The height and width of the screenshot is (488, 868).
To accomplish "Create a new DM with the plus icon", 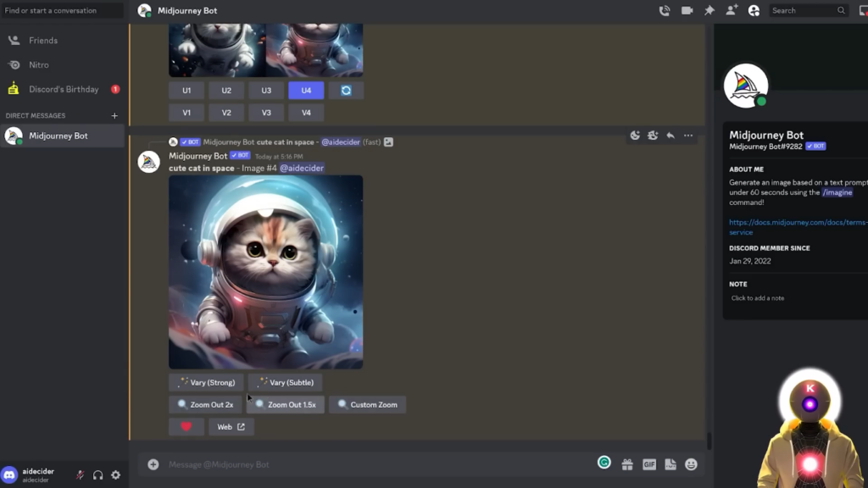I will (114, 115).
